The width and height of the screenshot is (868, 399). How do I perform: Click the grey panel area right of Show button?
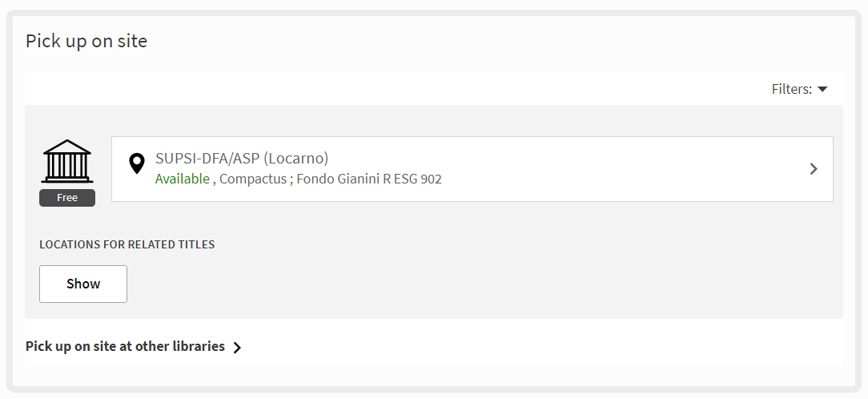[x=480, y=284]
